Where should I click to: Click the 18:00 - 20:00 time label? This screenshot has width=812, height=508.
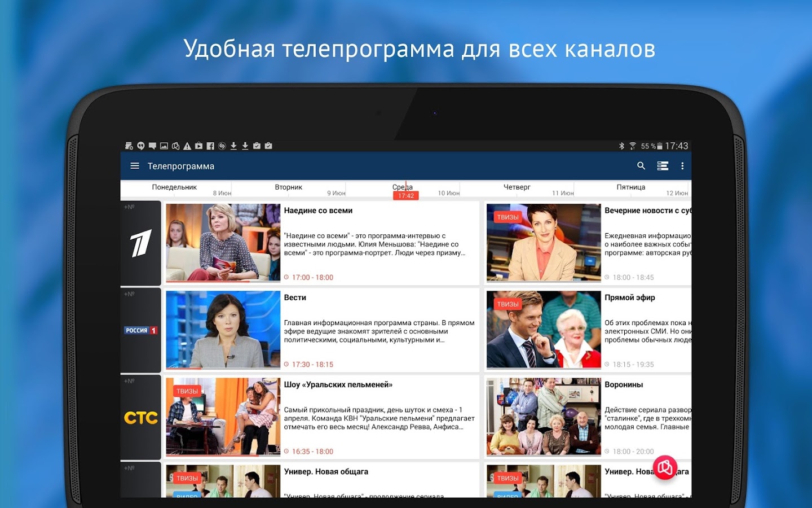coord(633,451)
